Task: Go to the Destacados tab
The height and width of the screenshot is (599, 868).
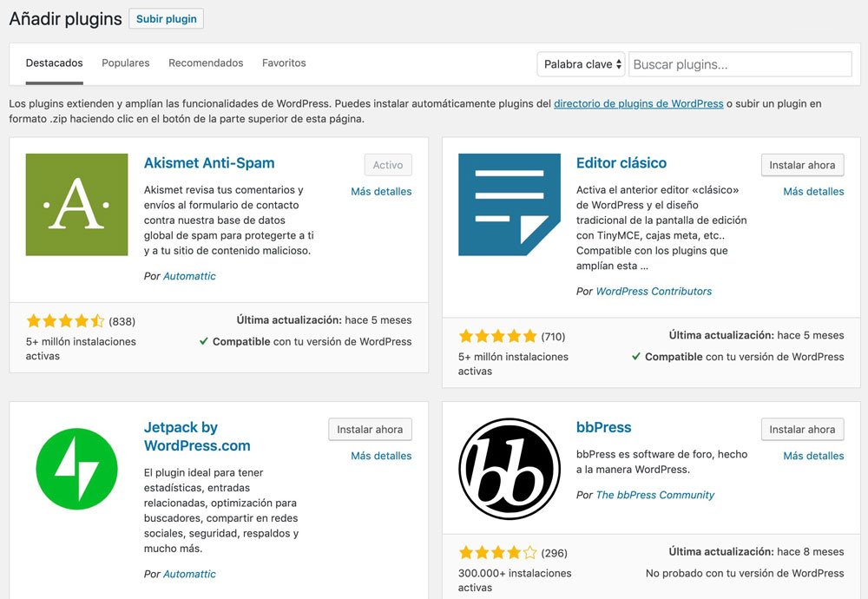Action: pyautogui.click(x=55, y=63)
